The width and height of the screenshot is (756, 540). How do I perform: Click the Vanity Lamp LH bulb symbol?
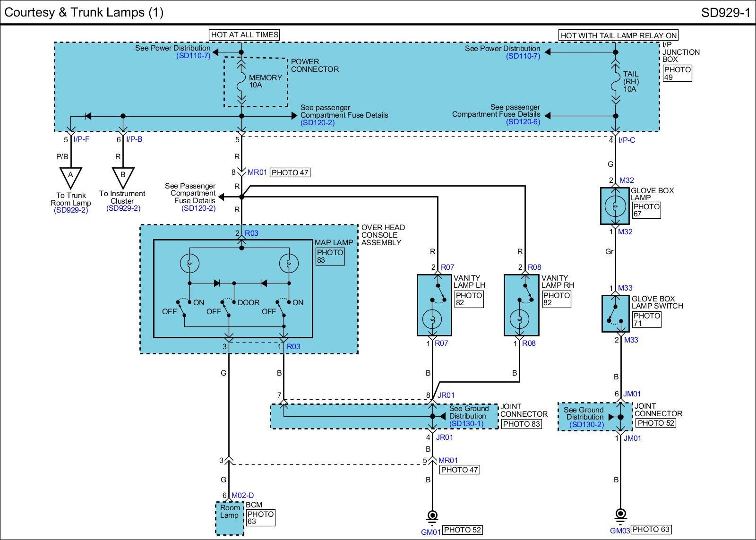tap(432, 320)
